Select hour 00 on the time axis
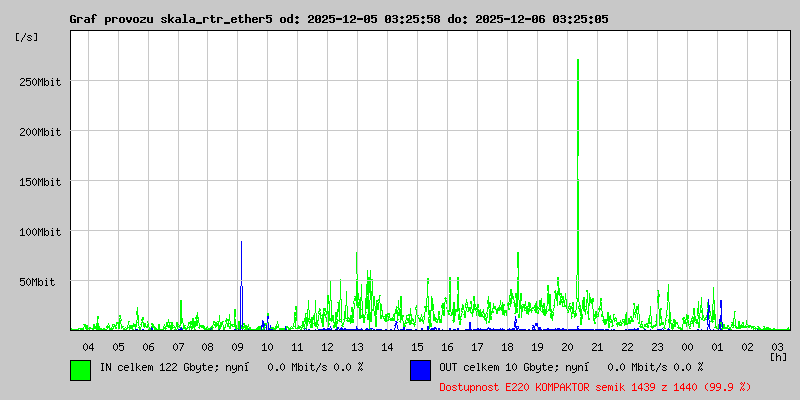The height and width of the screenshot is (400, 800). click(687, 346)
